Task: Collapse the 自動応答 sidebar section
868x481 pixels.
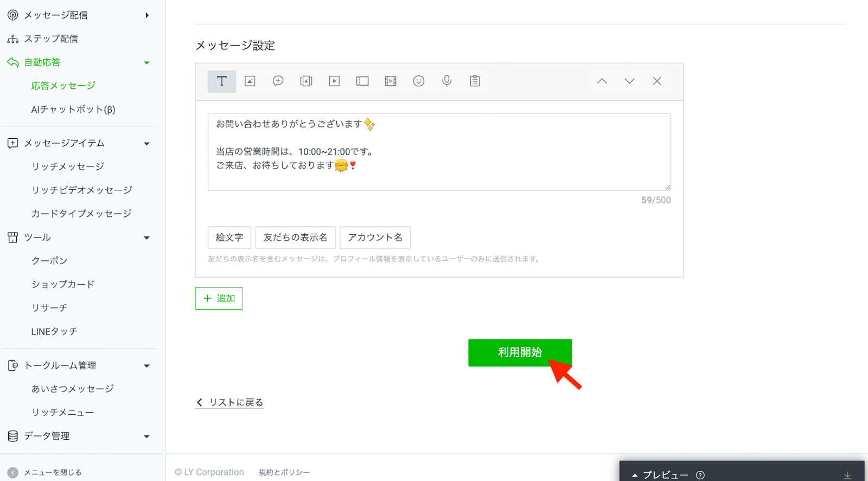Action: [x=146, y=63]
